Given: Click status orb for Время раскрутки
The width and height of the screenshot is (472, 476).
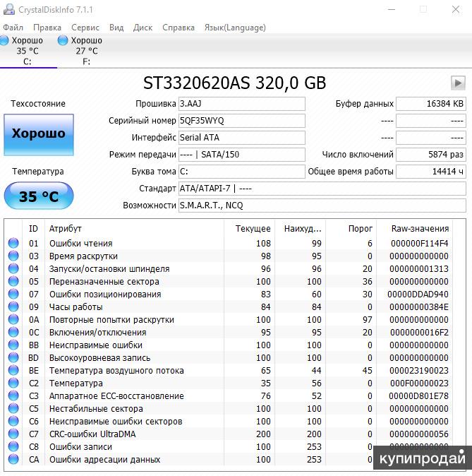Looking at the screenshot, I should (x=13, y=256).
